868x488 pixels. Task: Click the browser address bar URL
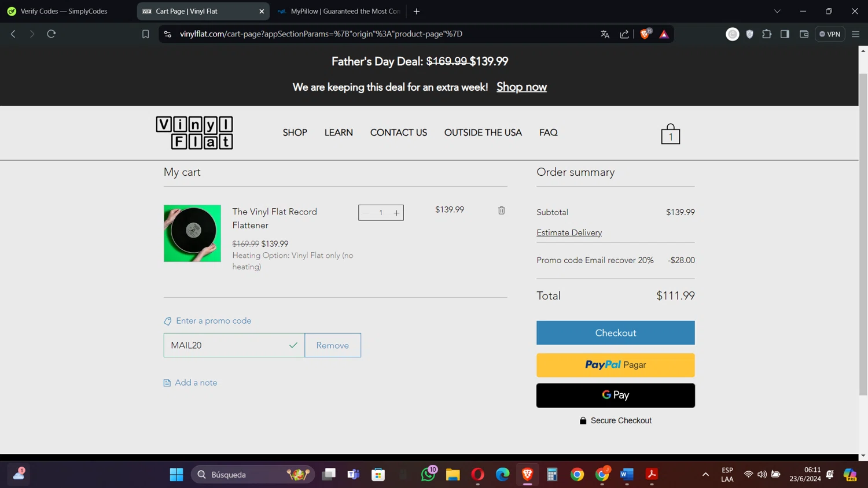click(321, 34)
